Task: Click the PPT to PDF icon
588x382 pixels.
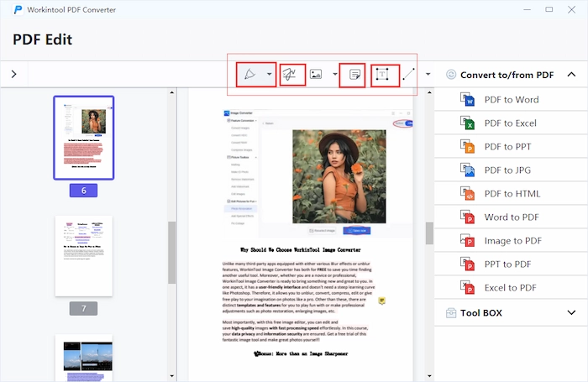Action: click(x=467, y=264)
